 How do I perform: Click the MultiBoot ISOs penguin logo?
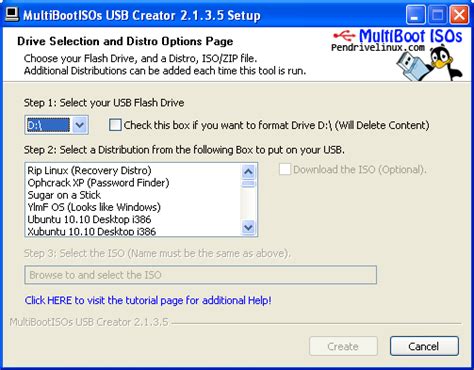[430, 63]
